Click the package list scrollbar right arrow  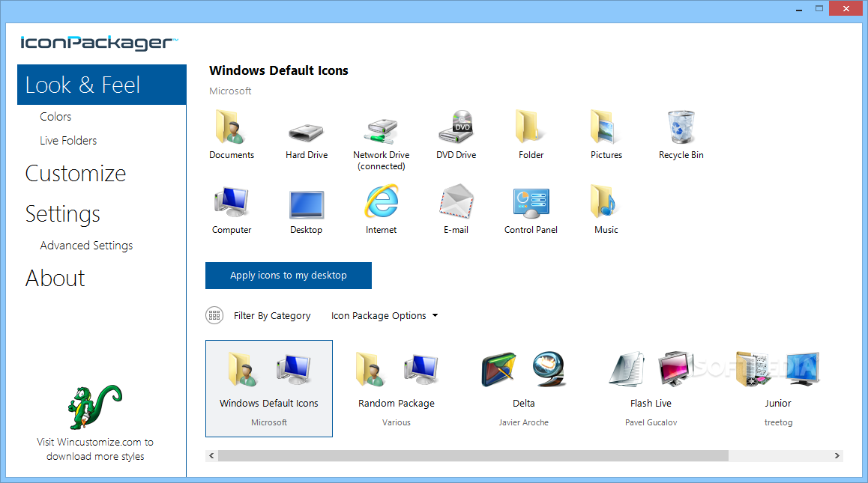(837, 455)
